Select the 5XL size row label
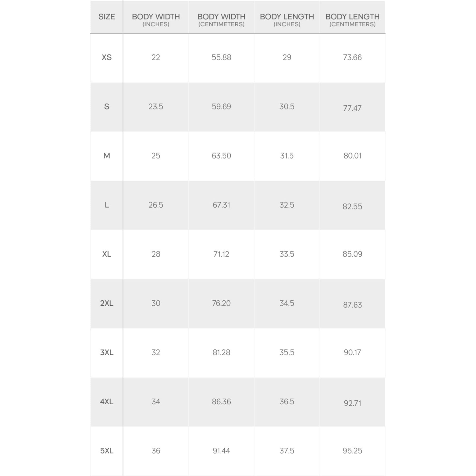 pos(107,451)
